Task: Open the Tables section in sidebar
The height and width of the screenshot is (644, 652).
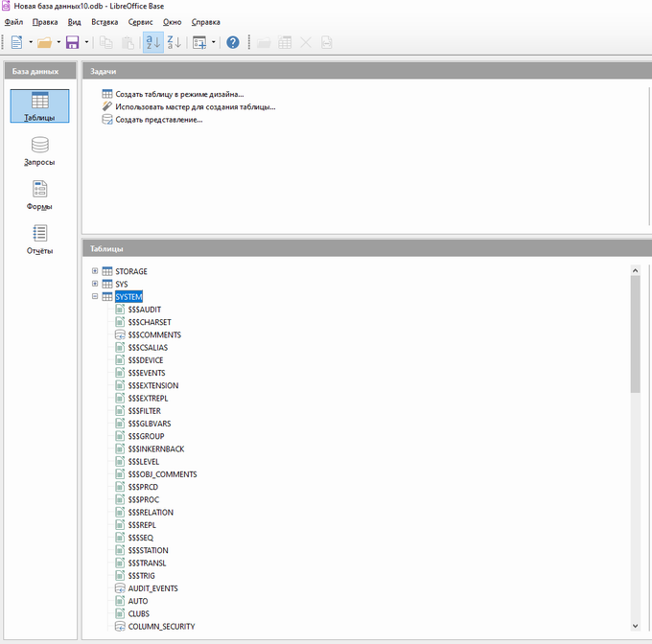Action: click(40, 106)
